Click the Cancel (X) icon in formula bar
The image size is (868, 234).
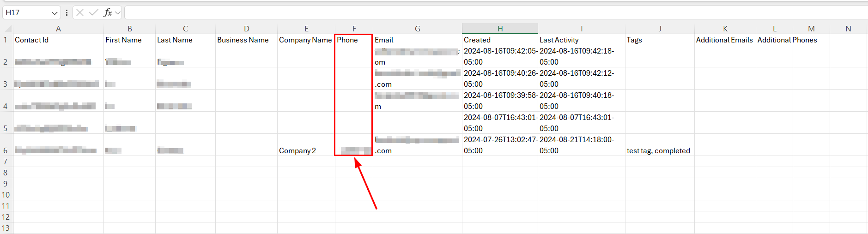pyautogui.click(x=80, y=12)
